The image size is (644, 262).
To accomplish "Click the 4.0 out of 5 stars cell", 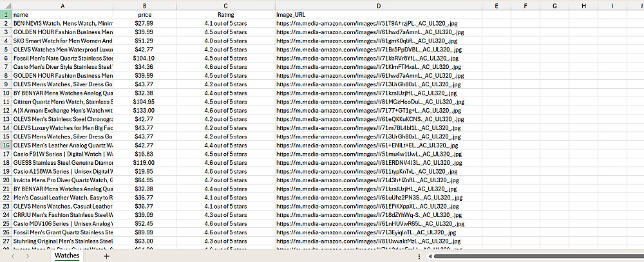I will click(225, 41).
